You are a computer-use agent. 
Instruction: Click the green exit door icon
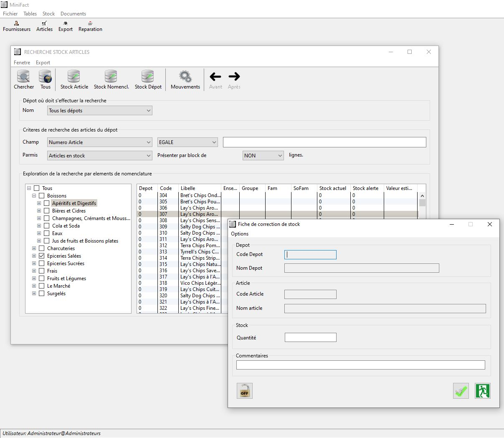pos(482,391)
